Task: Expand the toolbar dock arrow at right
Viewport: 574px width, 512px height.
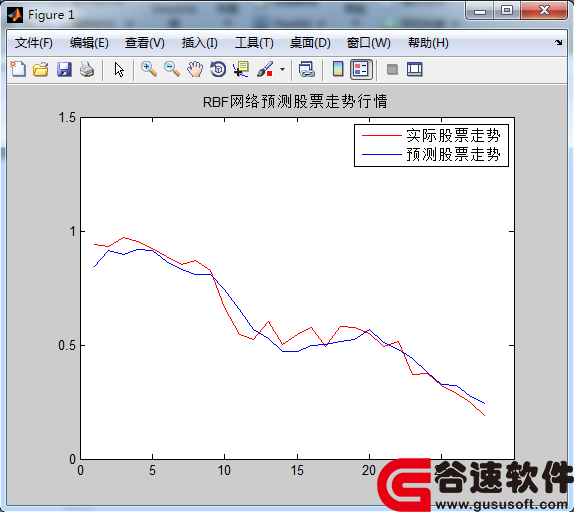Action: pos(558,42)
